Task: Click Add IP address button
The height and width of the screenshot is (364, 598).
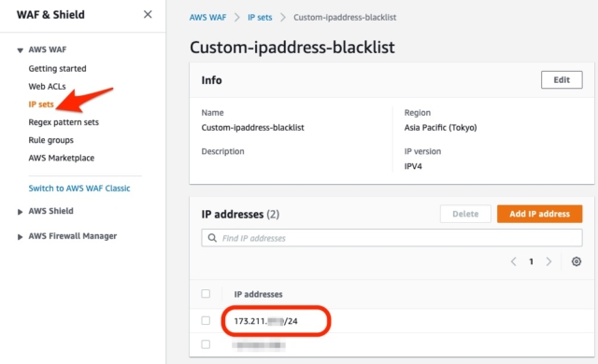Action: click(540, 214)
